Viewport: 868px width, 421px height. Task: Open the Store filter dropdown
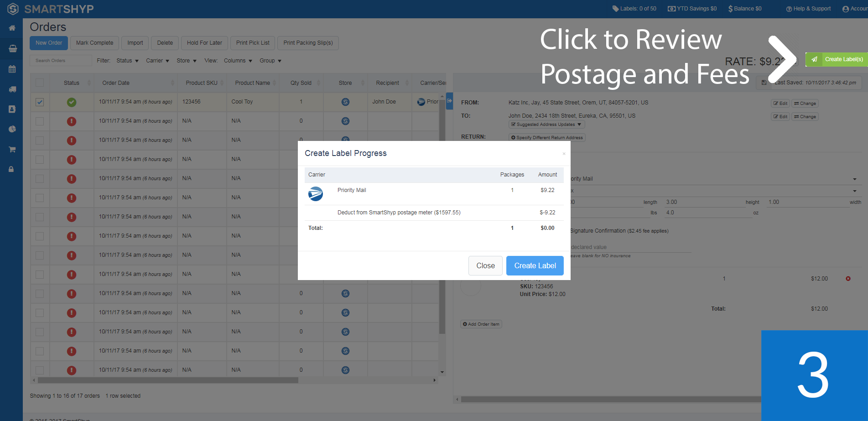coord(187,61)
